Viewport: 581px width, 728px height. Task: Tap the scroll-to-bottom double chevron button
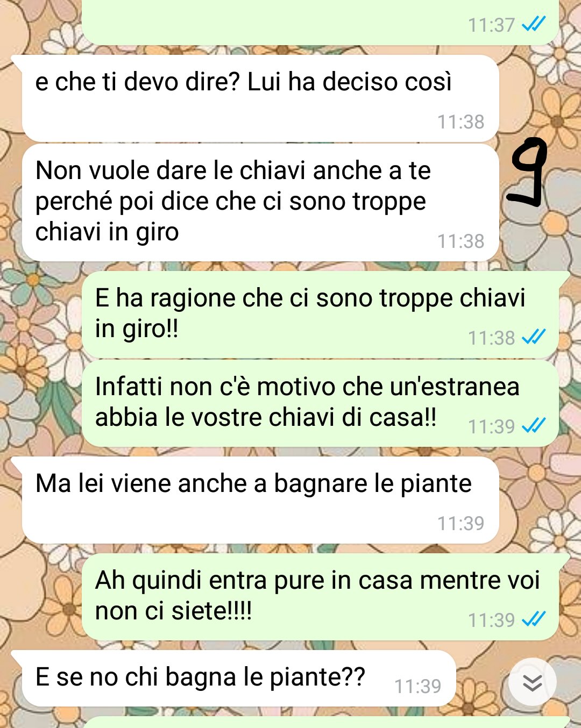tap(532, 682)
